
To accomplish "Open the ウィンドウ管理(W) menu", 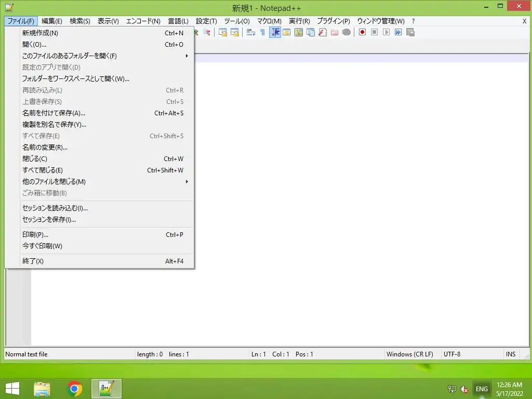I will coord(381,21).
